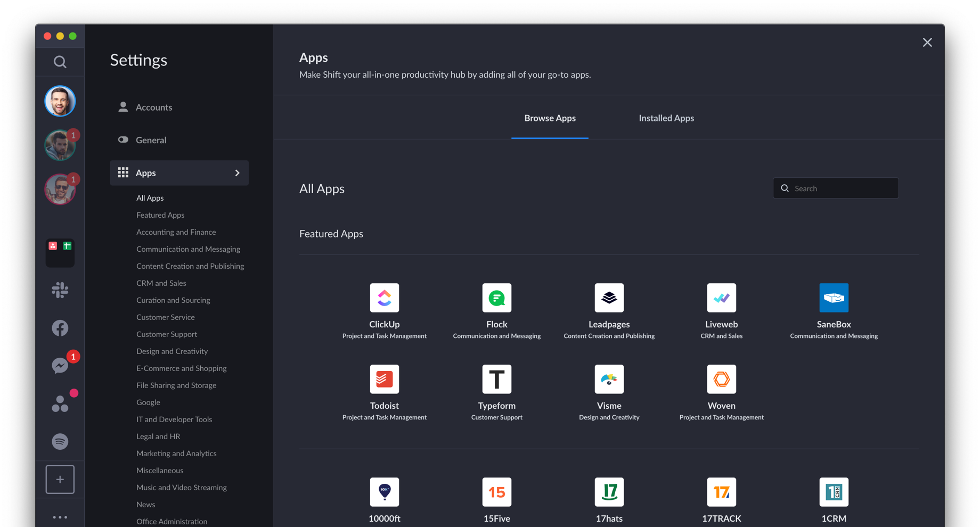Click the add application plus button
Viewport: 980px width, 527px height.
60,479
